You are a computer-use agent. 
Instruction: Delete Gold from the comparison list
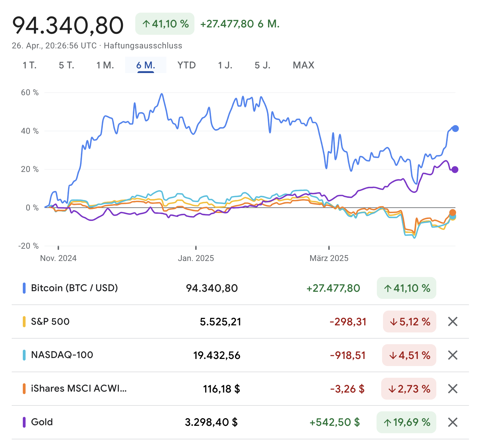pyautogui.click(x=452, y=422)
